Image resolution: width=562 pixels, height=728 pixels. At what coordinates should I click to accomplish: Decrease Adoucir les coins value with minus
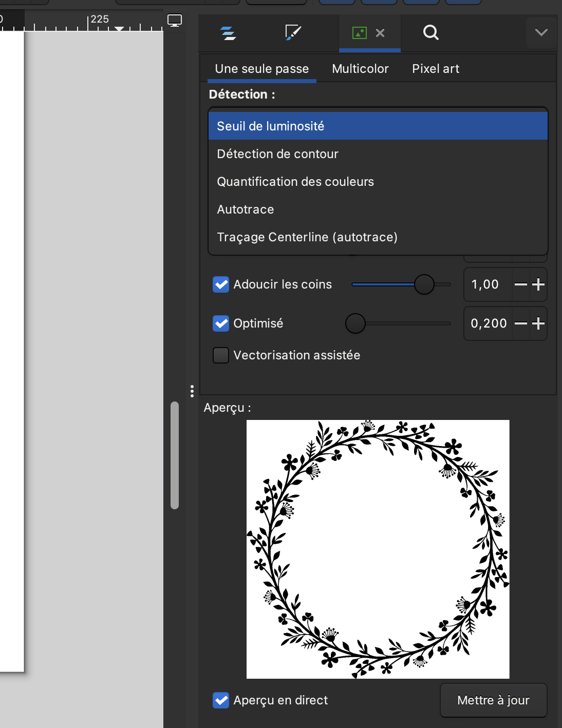pos(520,284)
